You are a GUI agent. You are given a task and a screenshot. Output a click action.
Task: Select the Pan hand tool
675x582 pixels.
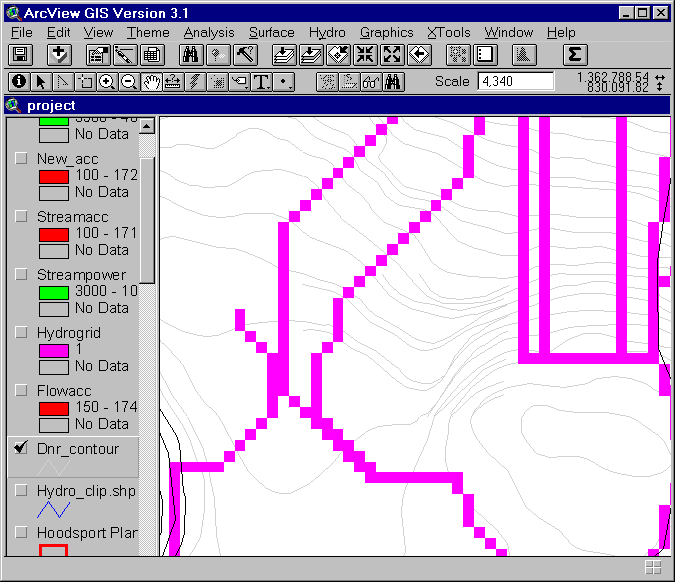pos(151,81)
